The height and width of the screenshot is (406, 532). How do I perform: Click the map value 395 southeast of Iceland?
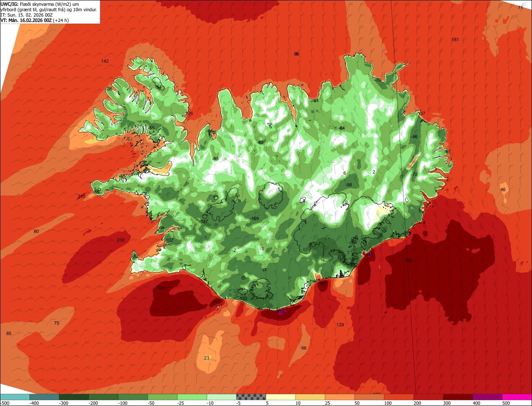coord(409,261)
